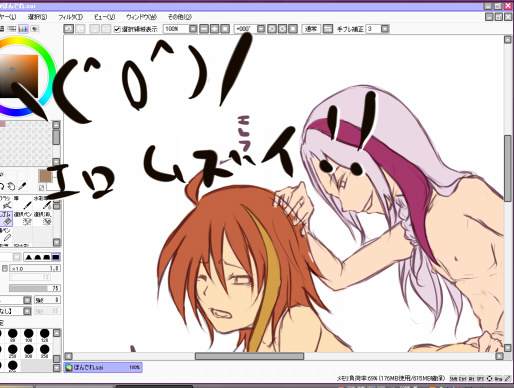The image size is (514, 388).
Task: Click the brush size multiplier button
Action: tap(5, 268)
